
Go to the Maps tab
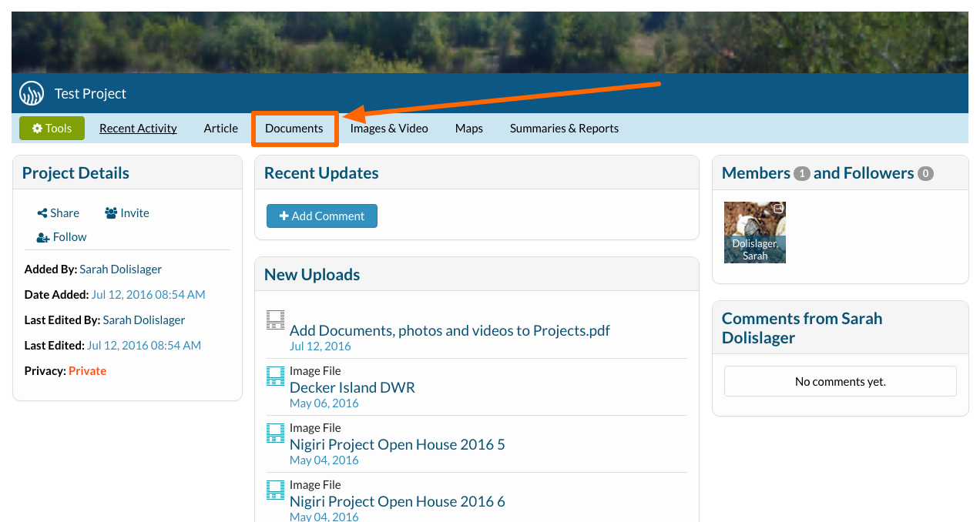(x=468, y=129)
